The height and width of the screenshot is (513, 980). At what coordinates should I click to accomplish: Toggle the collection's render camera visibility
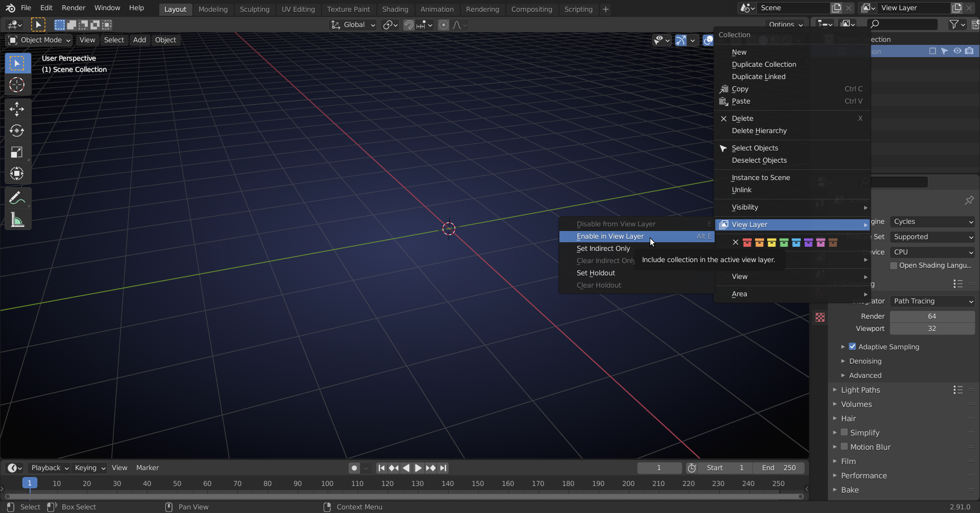pos(969,51)
